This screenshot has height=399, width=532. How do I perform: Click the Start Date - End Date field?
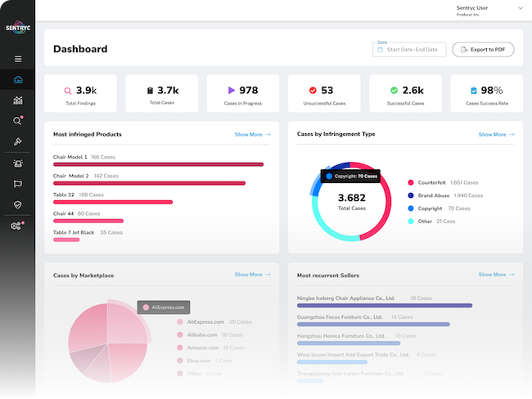409,50
